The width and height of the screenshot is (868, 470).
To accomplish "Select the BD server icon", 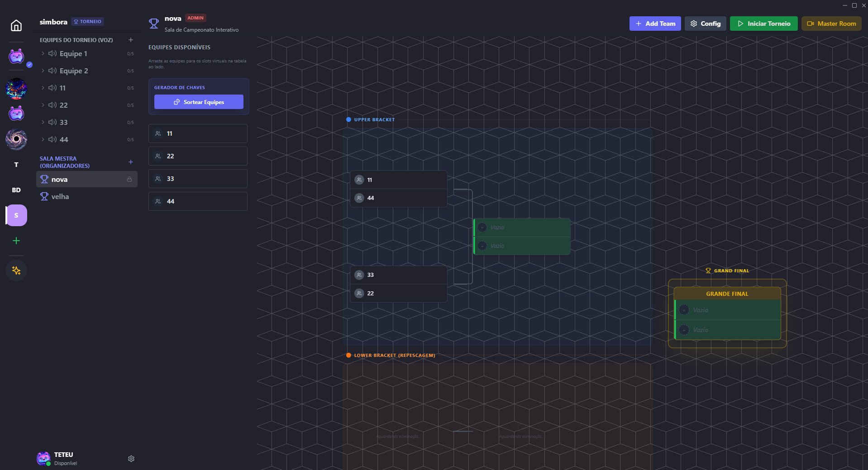I will pos(16,190).
